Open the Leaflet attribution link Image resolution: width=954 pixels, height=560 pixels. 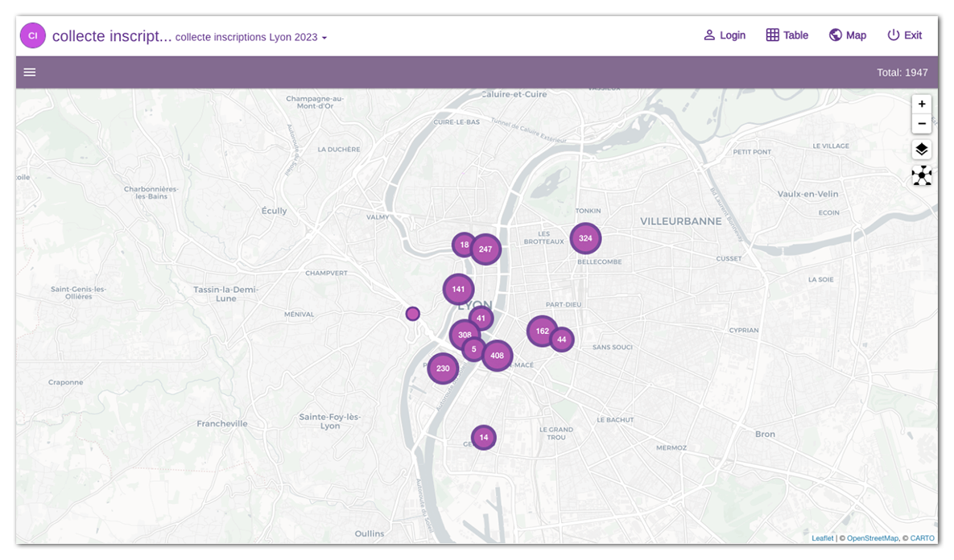pyautogui.click(x=822, y=537)
